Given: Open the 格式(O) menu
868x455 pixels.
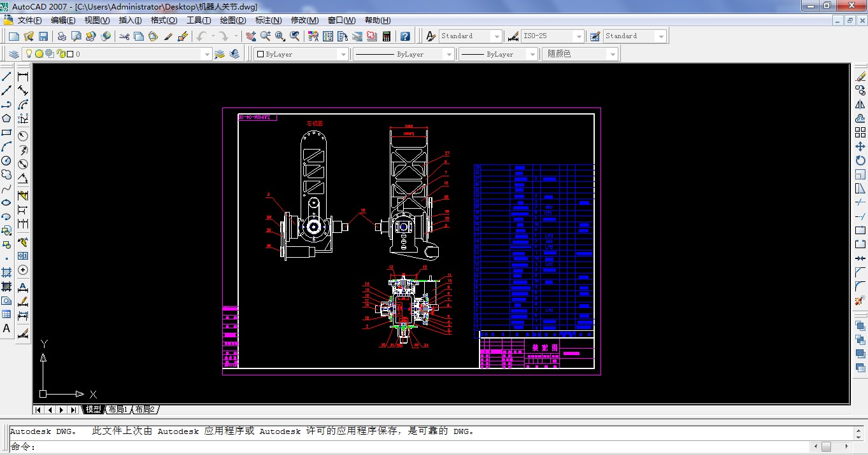Looking at the screenshot, I should pyautogui.click(x=164, y=20).
